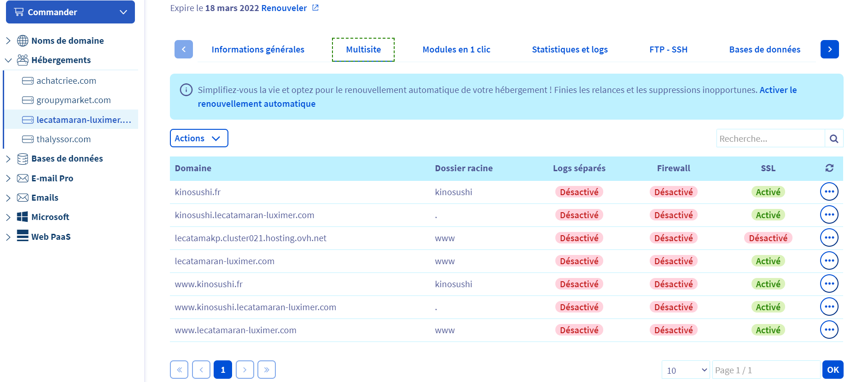The height and width of the screenshot is (382, 868).
Task: Click into the Recherche search field
Action: 770,139
